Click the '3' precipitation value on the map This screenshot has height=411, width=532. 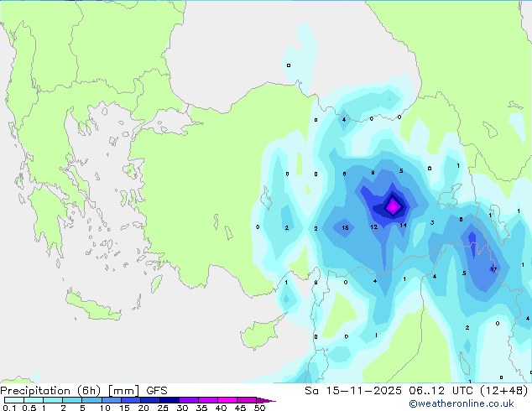pyautogui.click(x=432, y=223)
